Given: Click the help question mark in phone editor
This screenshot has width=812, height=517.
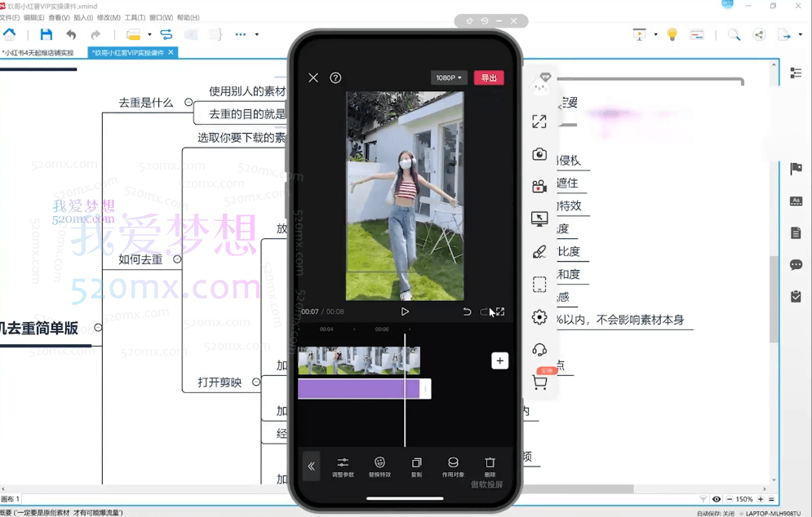Looking at the screenshot, I should pos(335,78).
